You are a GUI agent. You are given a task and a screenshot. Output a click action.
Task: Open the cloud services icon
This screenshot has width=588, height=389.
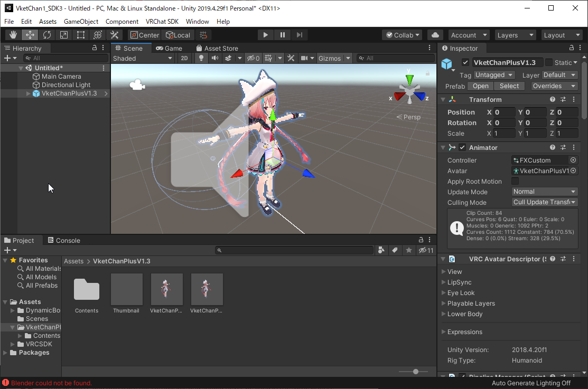(435, 35)
